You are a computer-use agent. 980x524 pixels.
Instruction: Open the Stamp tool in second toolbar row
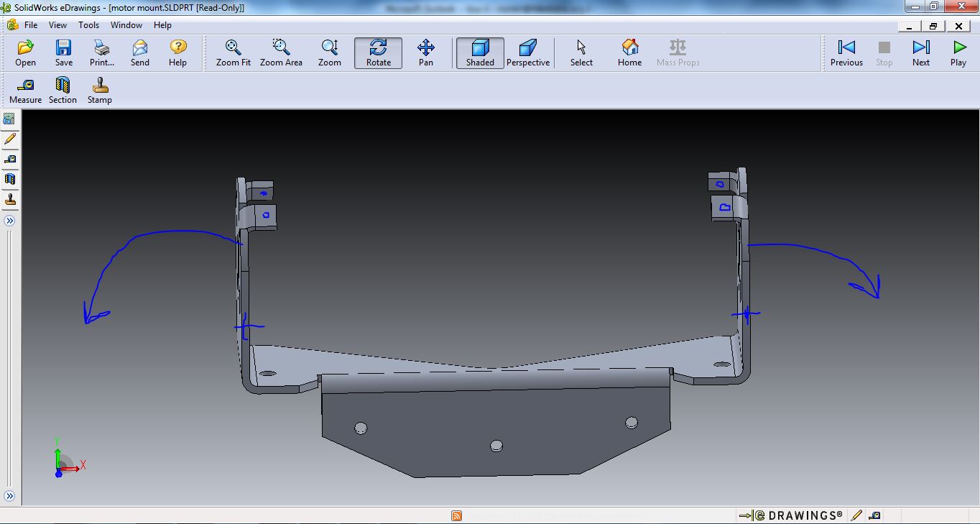coord(100,91)
